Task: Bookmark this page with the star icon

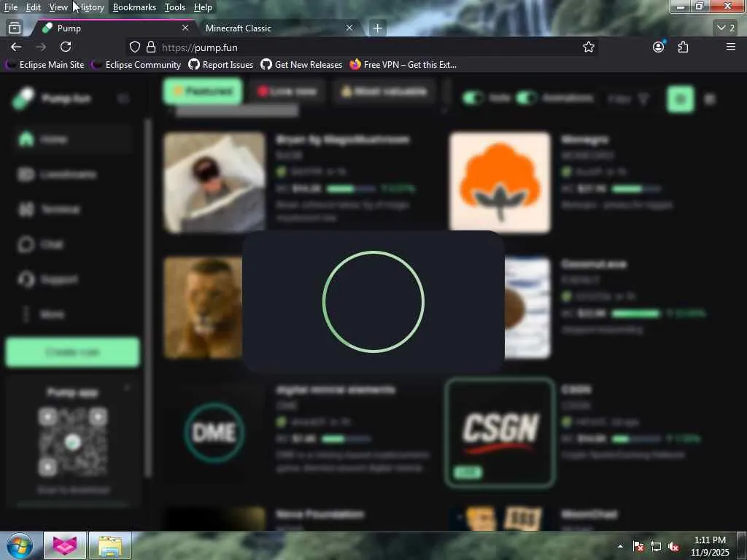Action: coord(589,47)
